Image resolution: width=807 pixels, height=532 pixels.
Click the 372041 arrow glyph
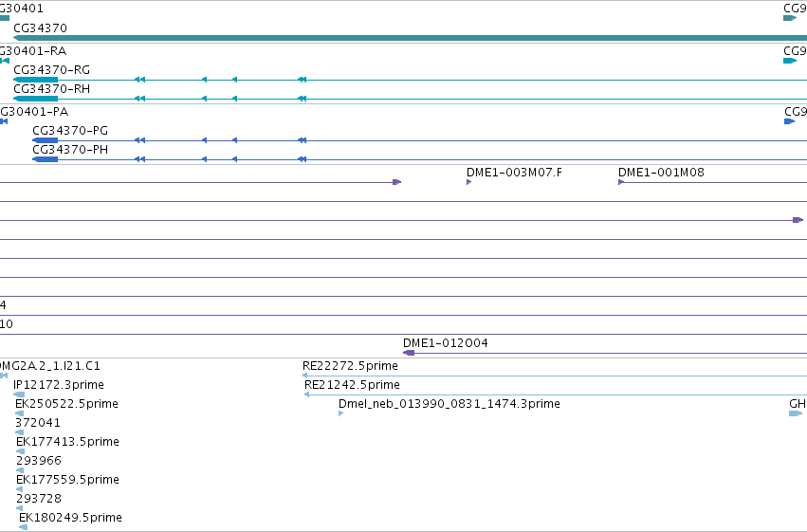pyautogui.click(x=20, y=432)
